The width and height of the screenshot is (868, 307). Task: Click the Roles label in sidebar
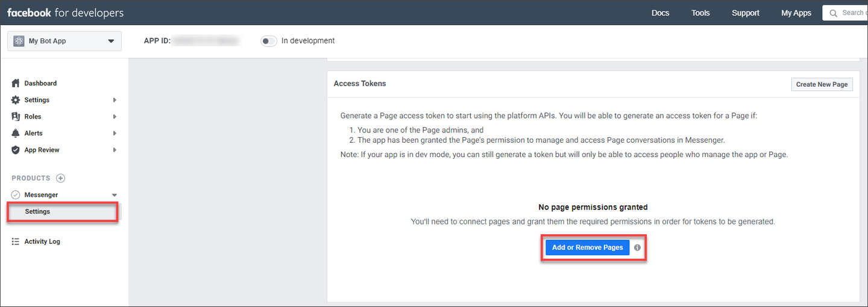point(33,117)
